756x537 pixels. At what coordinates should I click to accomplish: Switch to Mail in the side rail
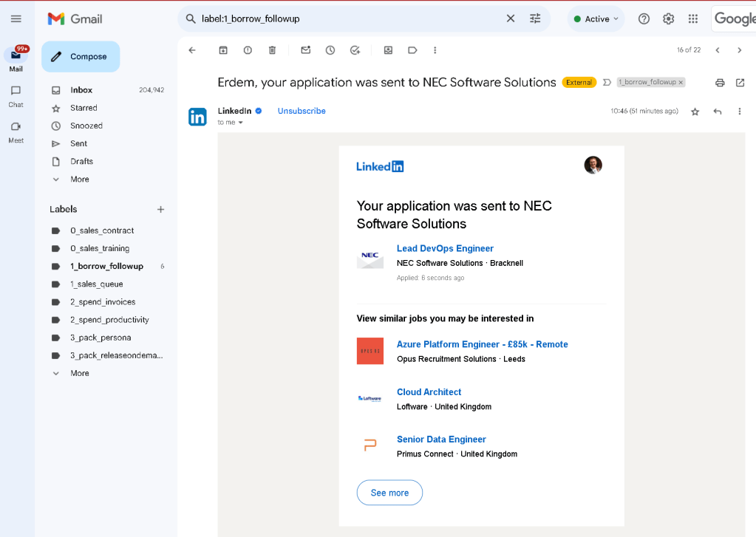[16, 59]
